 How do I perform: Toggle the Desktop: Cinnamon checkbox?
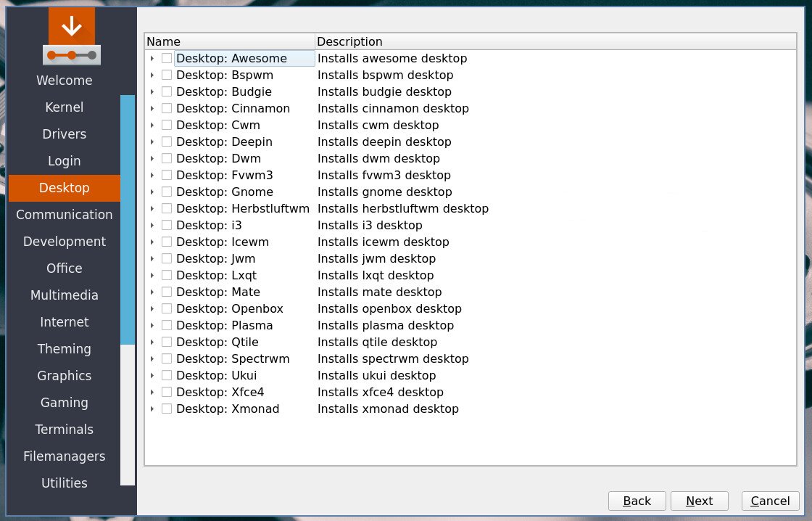click(x=167, y=108)
